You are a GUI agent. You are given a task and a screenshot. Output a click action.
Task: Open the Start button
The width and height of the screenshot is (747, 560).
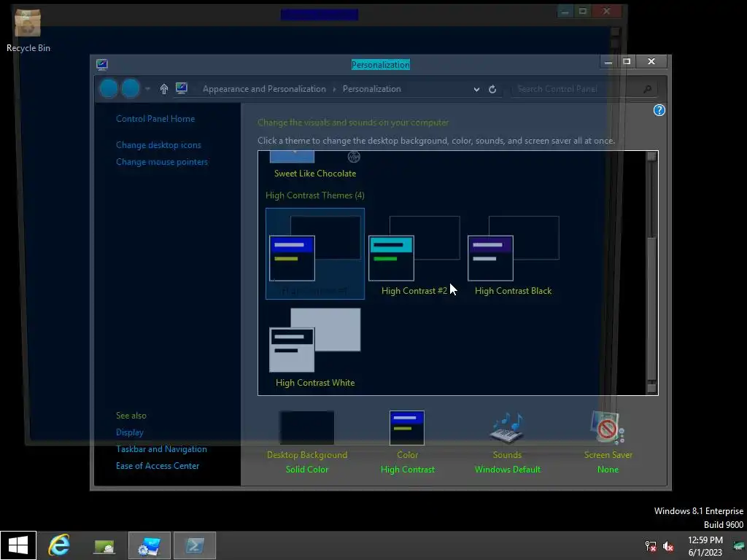pyautogui.click(x=18, y=545)
